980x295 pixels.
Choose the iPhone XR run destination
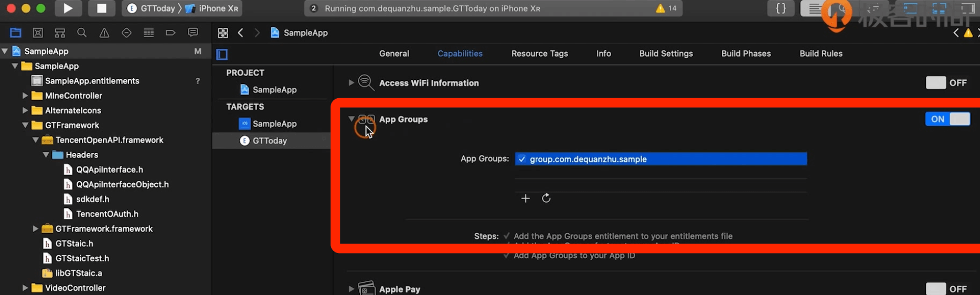tap(212, 8)
